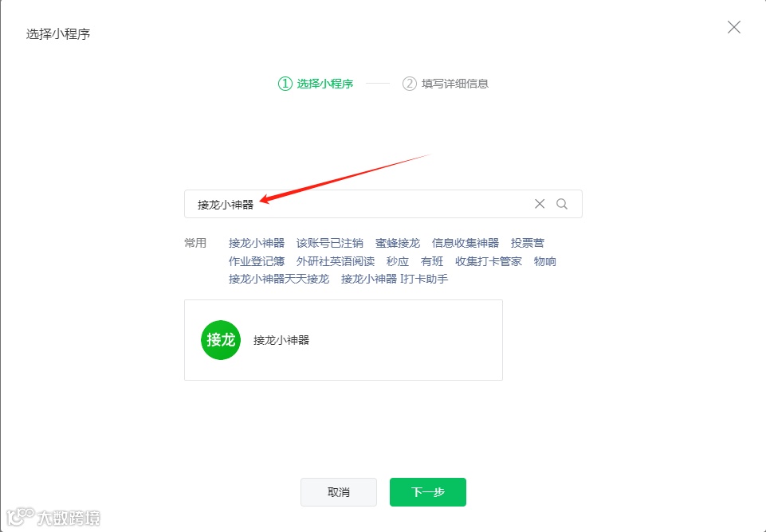The width and height of the screenshot is (766, 532).
Task: Click the 秒应 link
Action: [398, 261]
